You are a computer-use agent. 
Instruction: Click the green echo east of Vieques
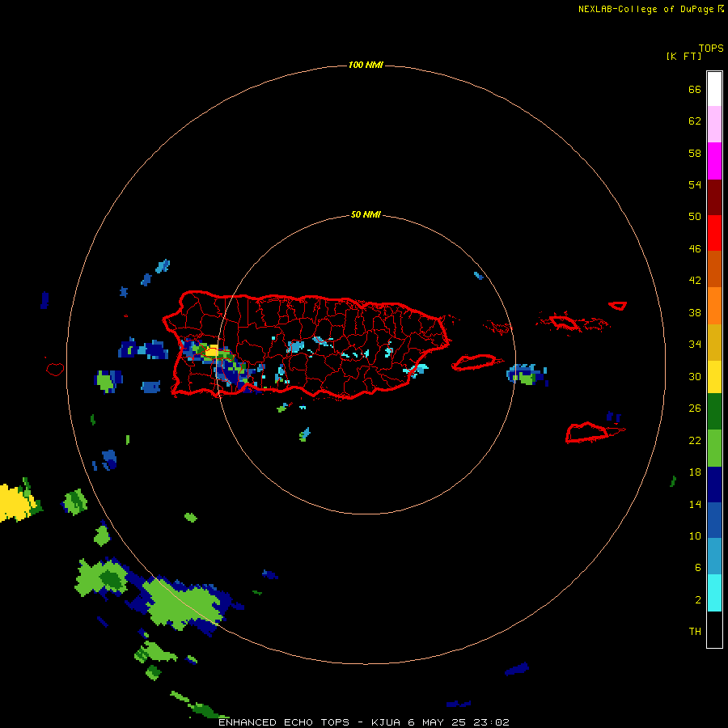click(x=527, y=379)
